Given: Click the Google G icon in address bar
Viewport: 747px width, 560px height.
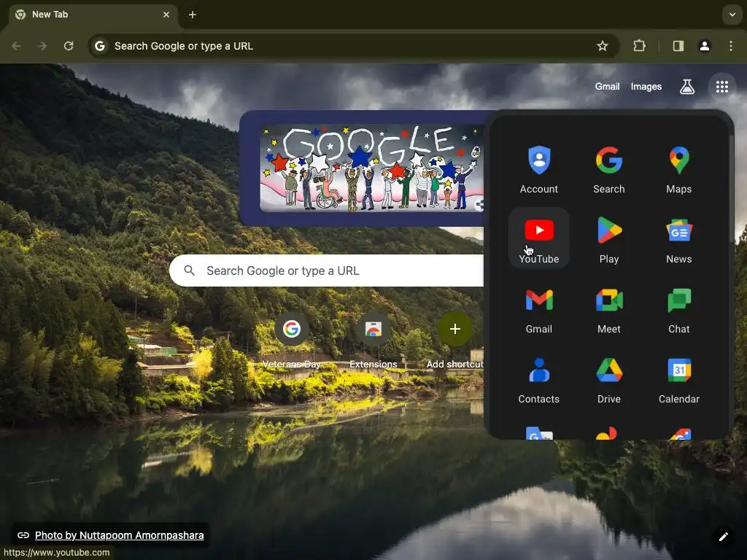Looking at the screenshot, I should coord(99,46).
